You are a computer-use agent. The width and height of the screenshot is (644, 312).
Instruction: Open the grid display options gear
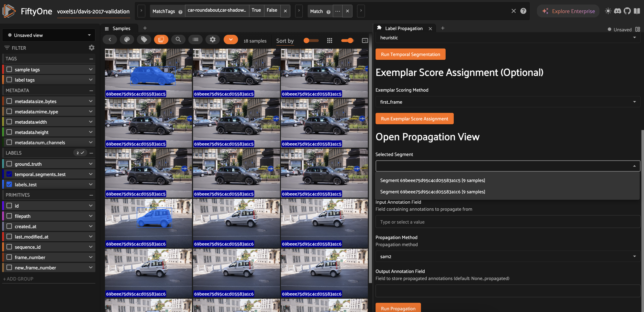(213, 39)
